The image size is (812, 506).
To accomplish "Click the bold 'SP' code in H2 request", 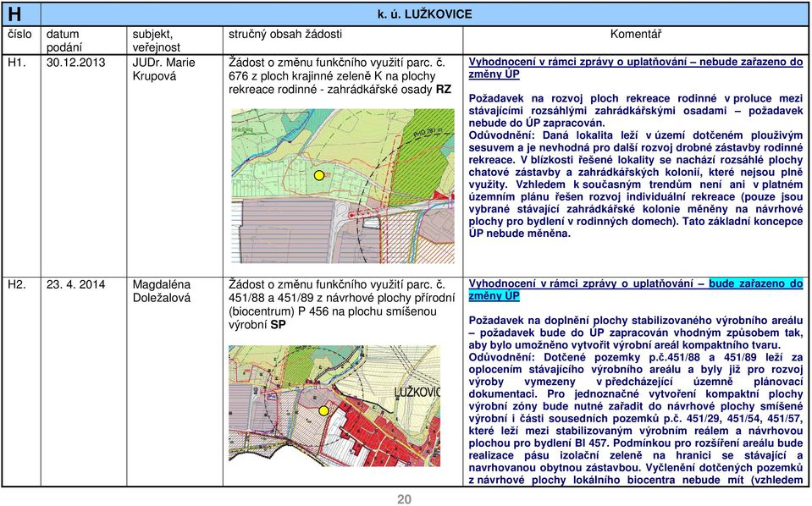I will (278, 325).
